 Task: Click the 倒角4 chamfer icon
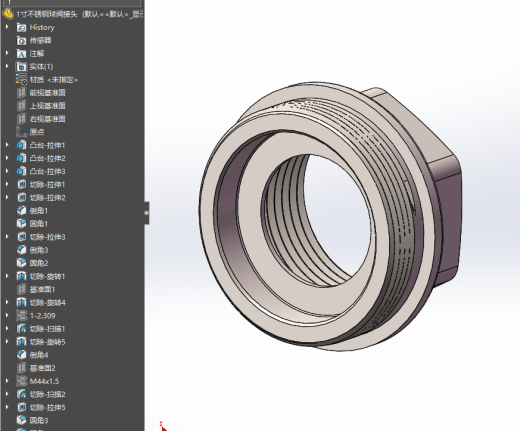pyautogui.click(x=21, y=355)
